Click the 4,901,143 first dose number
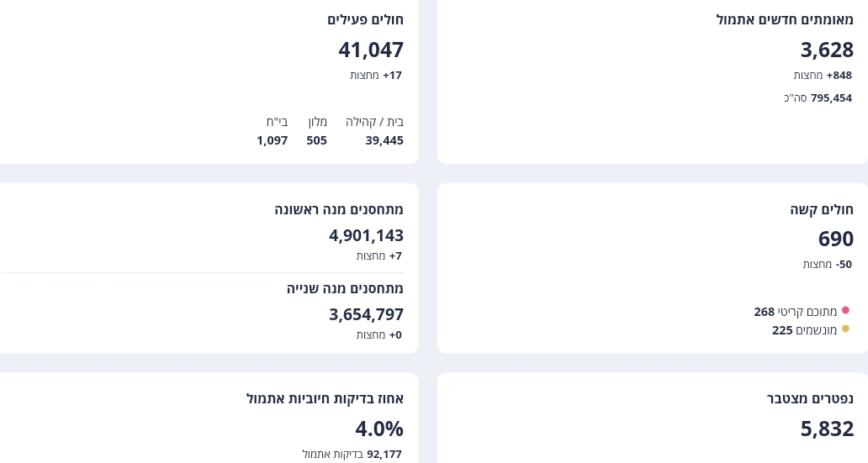 (366, 235)
